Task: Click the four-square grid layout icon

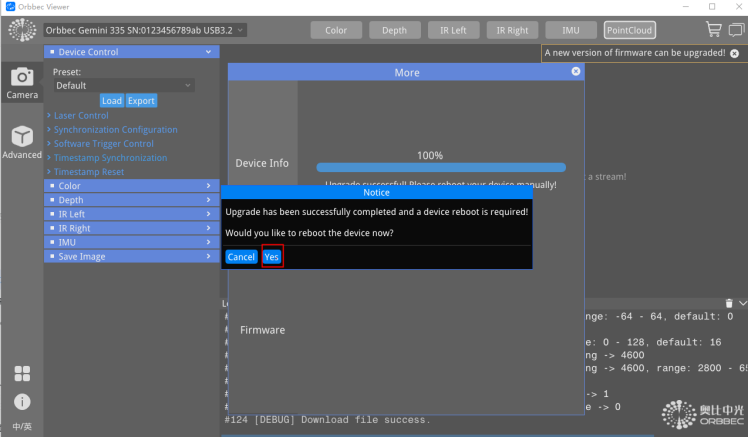Action: pos(22,373)
